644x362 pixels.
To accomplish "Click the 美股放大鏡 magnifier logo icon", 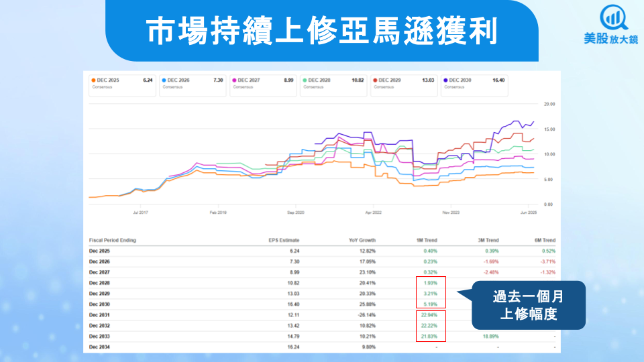I will click(x=613, y=17).
